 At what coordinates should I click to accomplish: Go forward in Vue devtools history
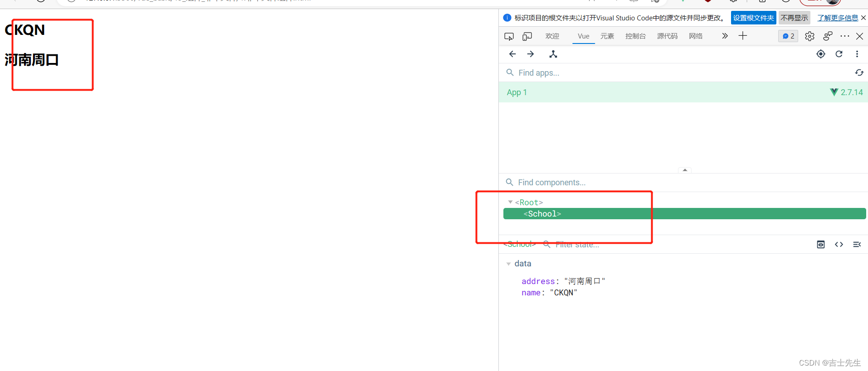(531, 54)
